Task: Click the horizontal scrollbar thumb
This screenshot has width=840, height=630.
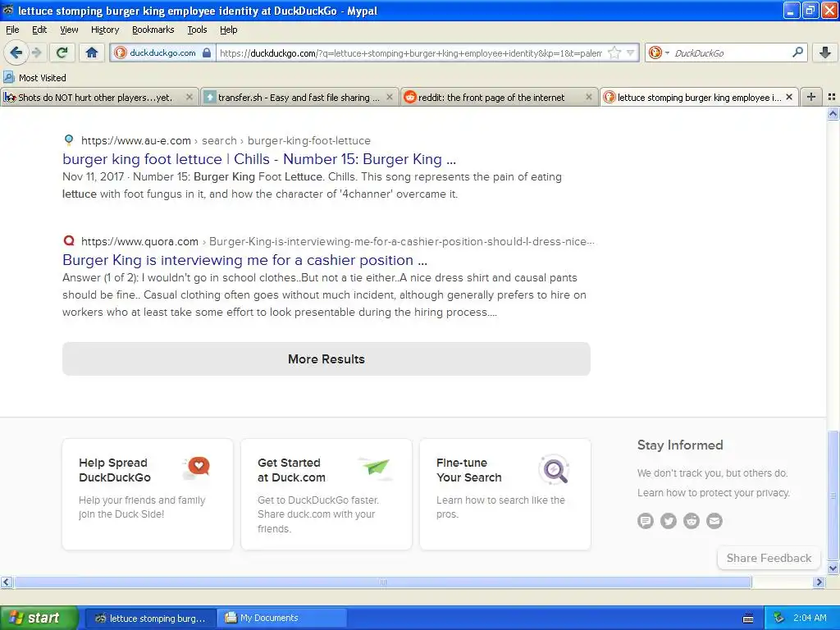Action: click(383, 582)
